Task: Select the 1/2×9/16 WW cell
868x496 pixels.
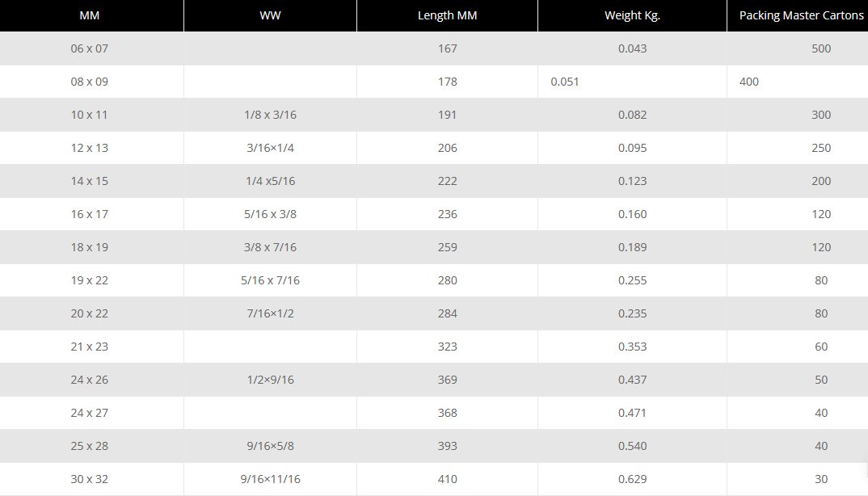Action: 270,380
